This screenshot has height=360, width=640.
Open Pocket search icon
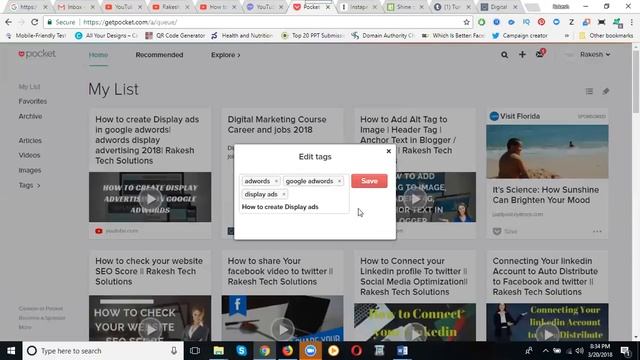coord(504,55)
